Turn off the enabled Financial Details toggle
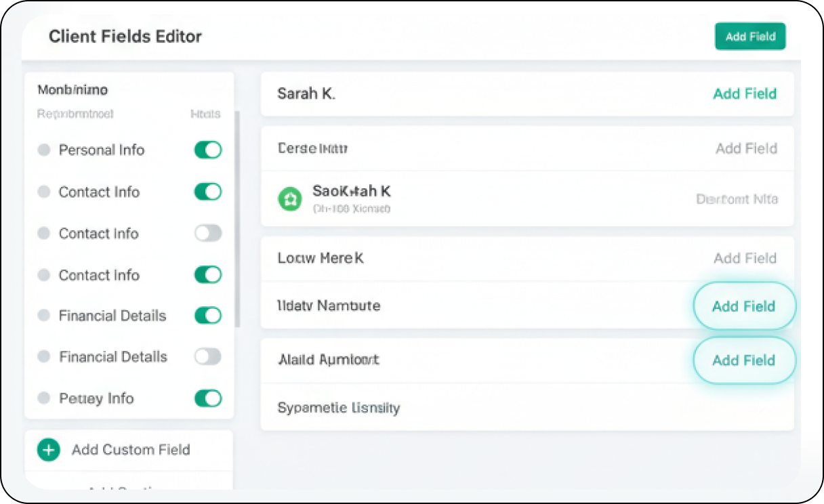This screenshot has height=504, width=824. 208,316
